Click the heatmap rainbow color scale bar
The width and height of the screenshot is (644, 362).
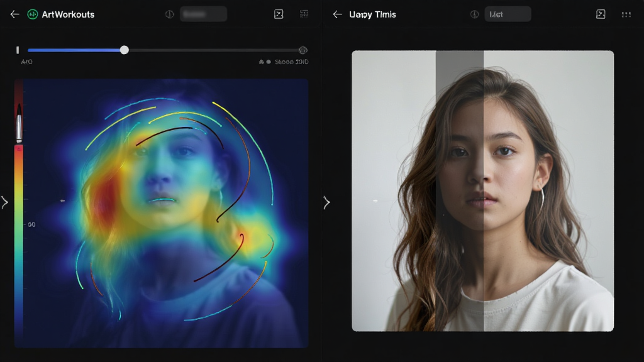19,242
